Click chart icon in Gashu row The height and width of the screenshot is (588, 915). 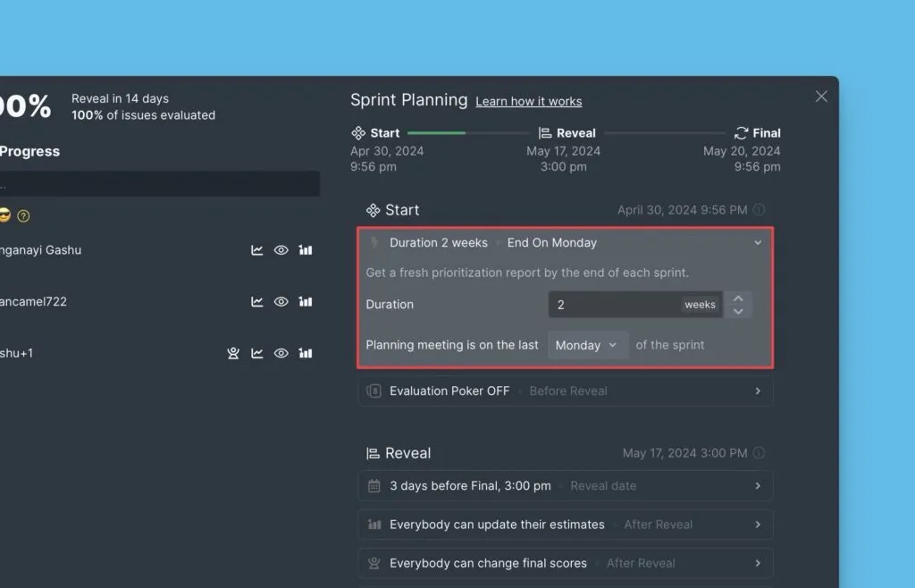click(x=257, y=251)
